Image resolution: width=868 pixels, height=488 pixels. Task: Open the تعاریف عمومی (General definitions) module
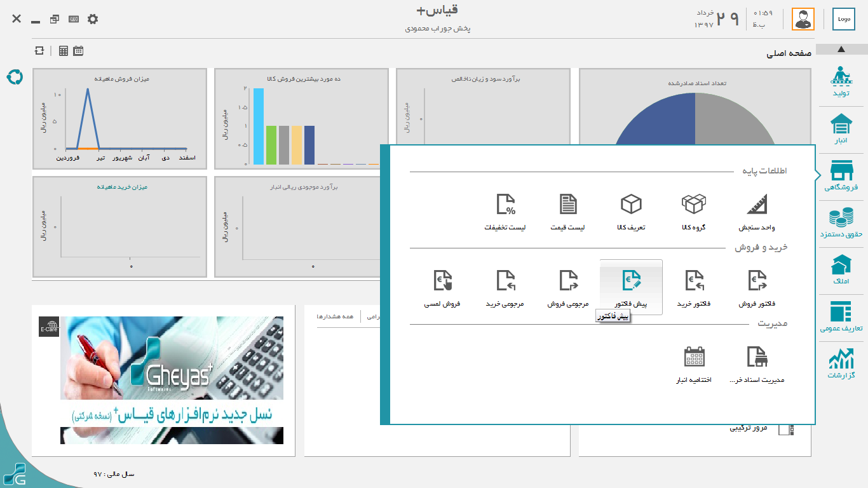point(841,317)
